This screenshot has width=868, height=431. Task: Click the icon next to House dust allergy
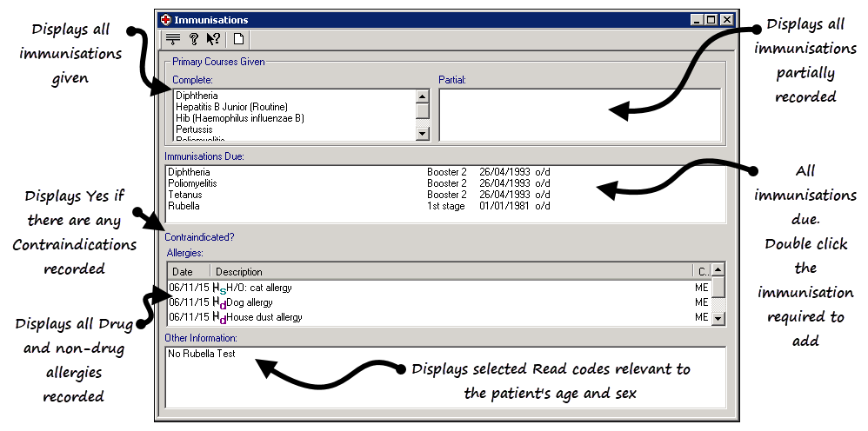tap(219, 318)
